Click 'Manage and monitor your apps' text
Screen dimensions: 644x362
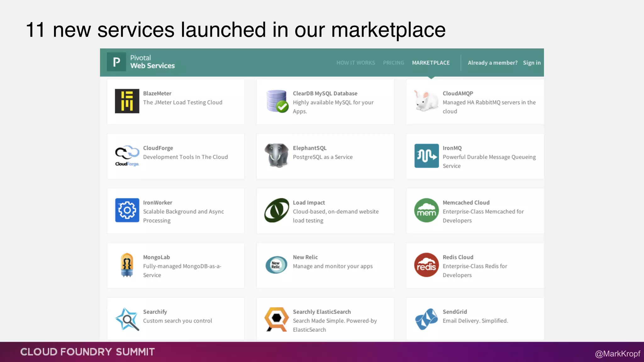[x=333, y=266]
